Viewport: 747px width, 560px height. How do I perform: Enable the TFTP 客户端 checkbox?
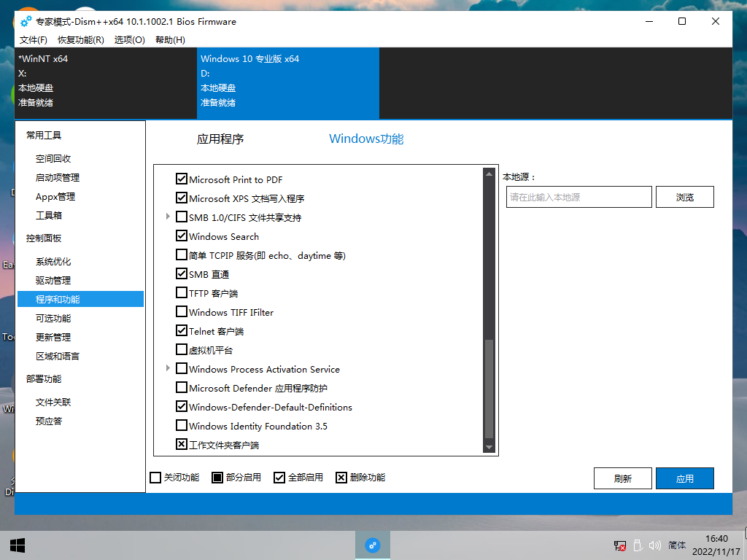click(181, 293)
